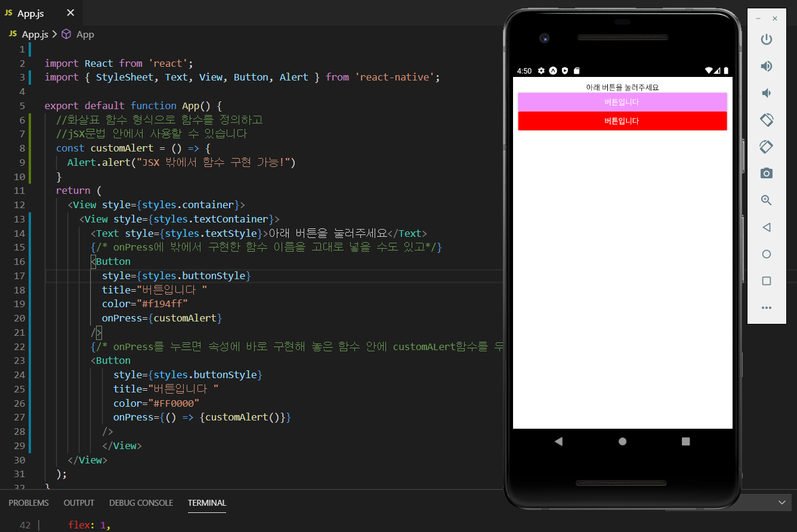Click closing </View> tag on line 30
Viewport: 797px width, 532px height.
coord(88,460)
